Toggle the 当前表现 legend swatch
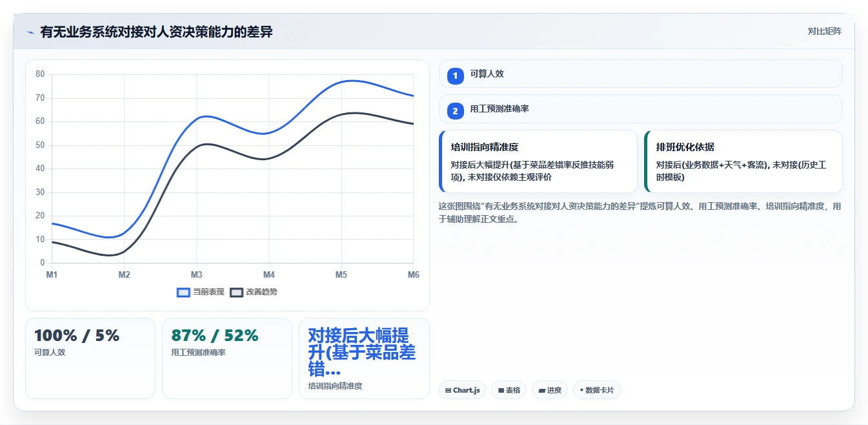Image resolution: width=868 pixels, height=425 pixels. click(183, 292)
